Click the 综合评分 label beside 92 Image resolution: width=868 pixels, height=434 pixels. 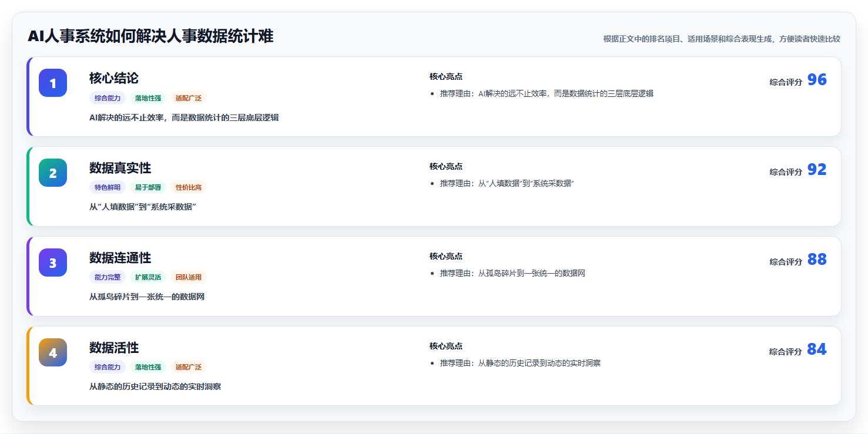point(786,172)
